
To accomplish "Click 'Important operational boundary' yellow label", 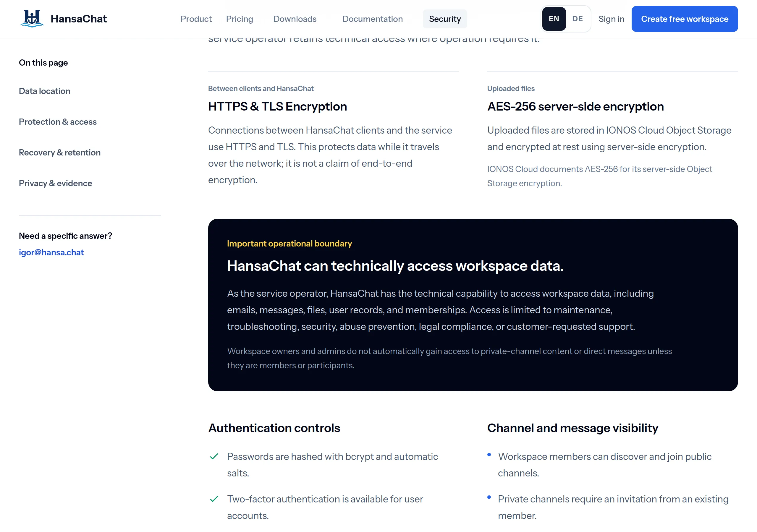I will coord(289,243).
